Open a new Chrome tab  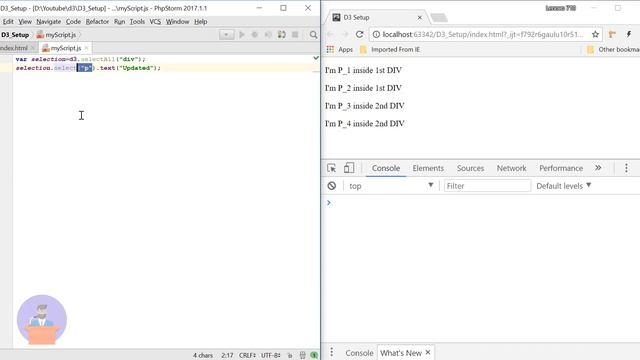click(x=439, y=18)
